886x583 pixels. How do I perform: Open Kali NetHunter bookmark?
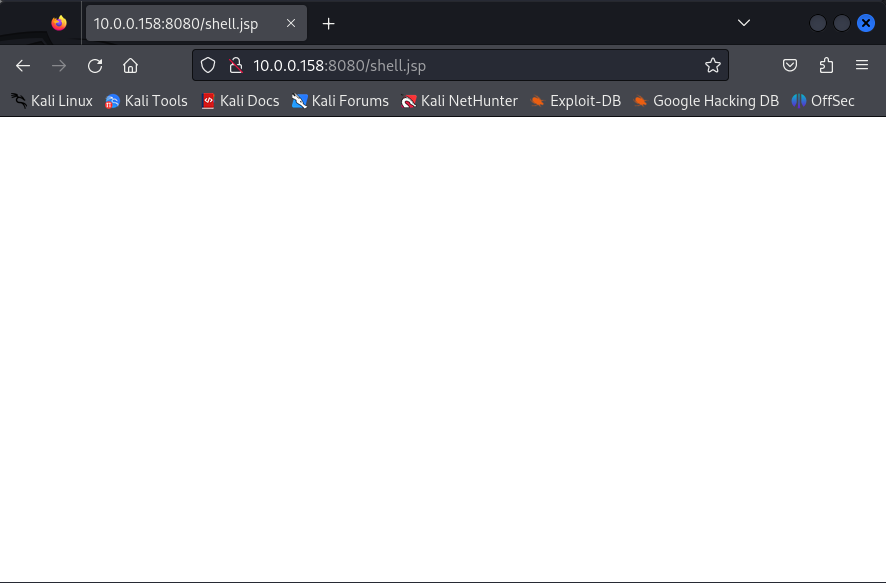pyautogui.click(x=459, y=101)
